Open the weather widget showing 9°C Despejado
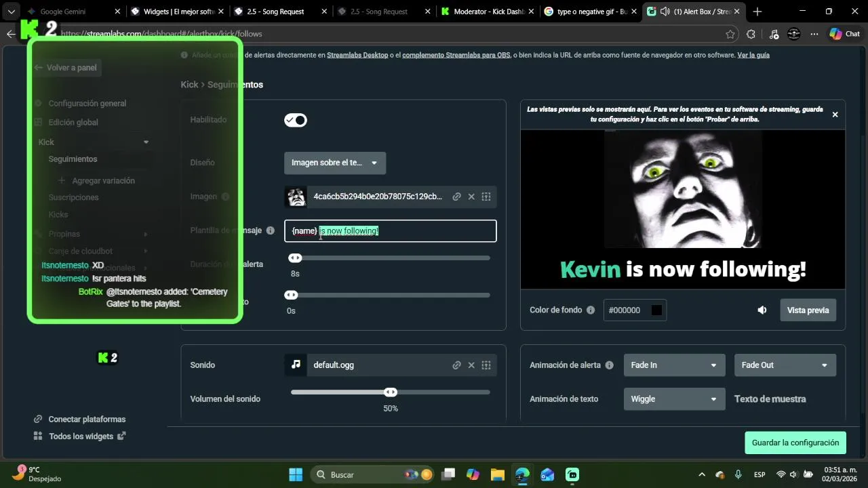Image resolution: width=868 pixels, height=488 pixels. (x=37, y=474)
